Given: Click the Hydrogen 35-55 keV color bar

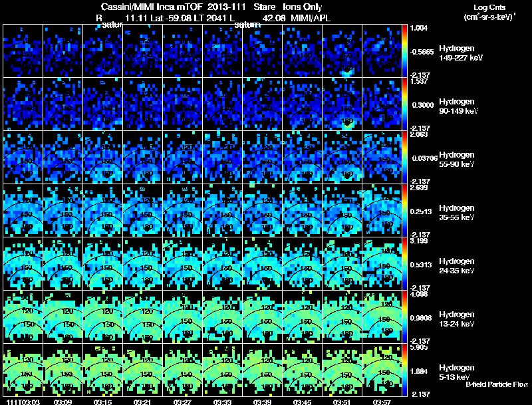Looking at the screenshot, I should 404,211.
